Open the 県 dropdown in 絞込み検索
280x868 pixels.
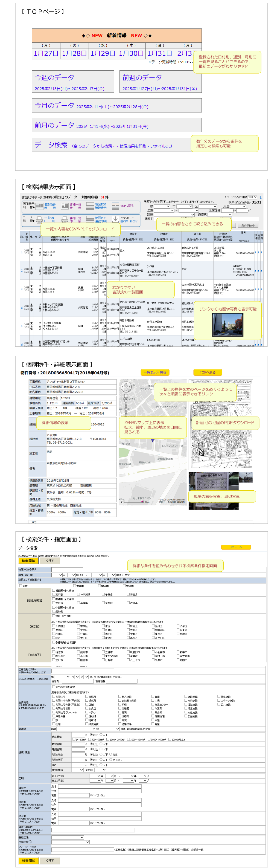click(162, 206)
